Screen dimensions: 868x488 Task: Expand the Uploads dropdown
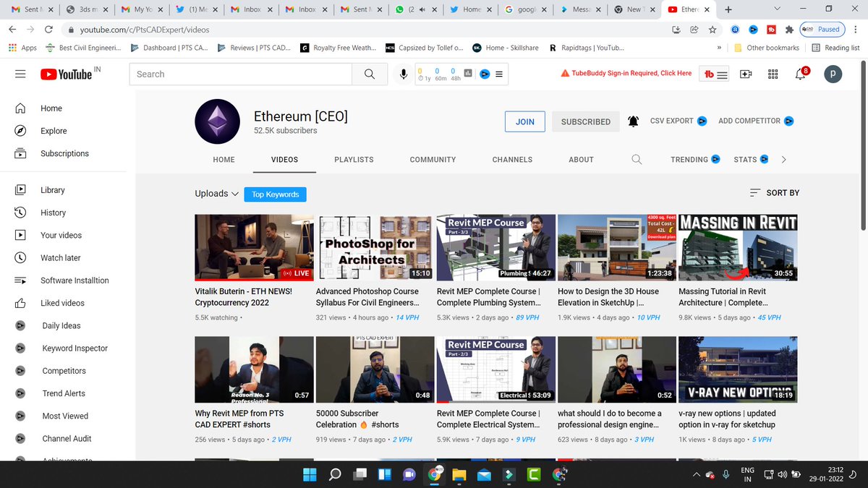[216, 194]
